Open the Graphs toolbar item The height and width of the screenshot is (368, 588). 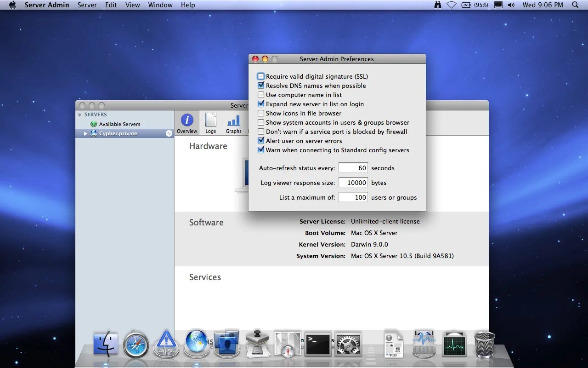233,123
